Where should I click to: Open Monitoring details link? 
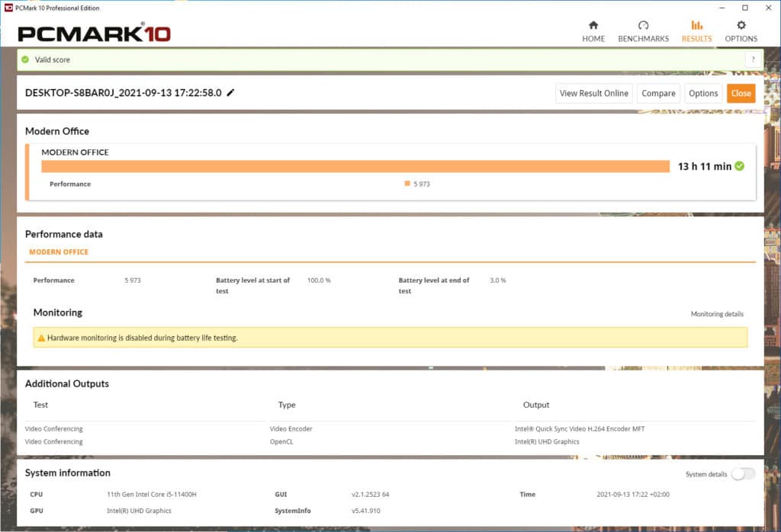coord(717,314)
